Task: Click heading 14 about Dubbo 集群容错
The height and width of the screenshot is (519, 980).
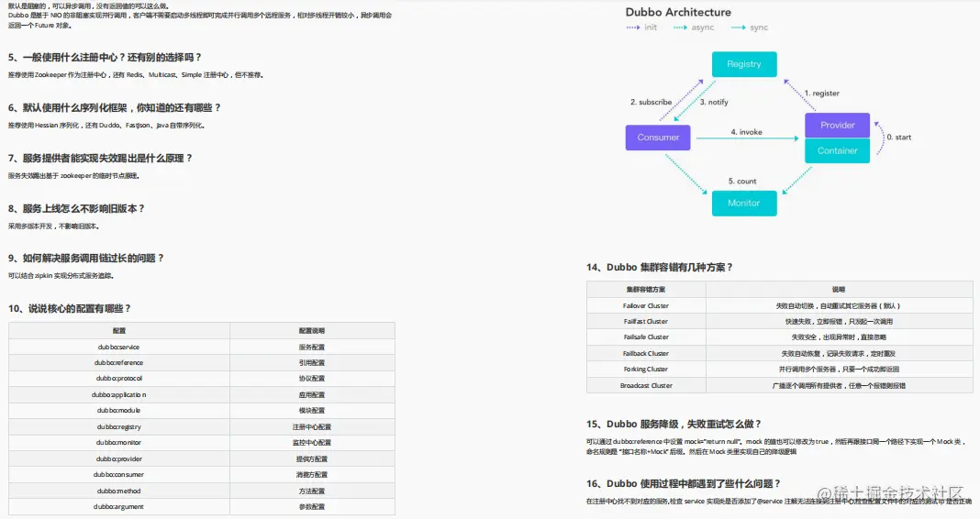Action: (x=660, y=268)
